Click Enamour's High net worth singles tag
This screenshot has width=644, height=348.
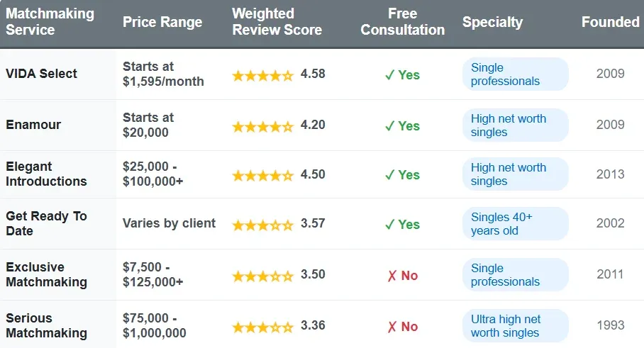coord(509,125)
